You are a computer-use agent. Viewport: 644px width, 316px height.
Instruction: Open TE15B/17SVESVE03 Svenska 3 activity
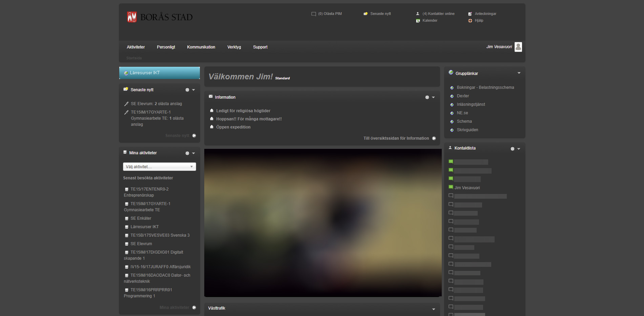coord(160,235)
